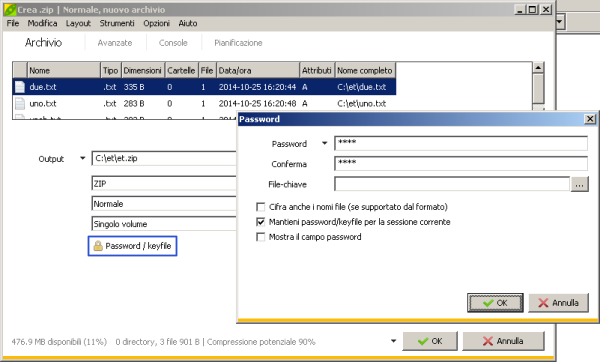Browse for key file with the ... button
Image resolution: width=600 pixels, height=362 pixels.
tap(579, 184)
